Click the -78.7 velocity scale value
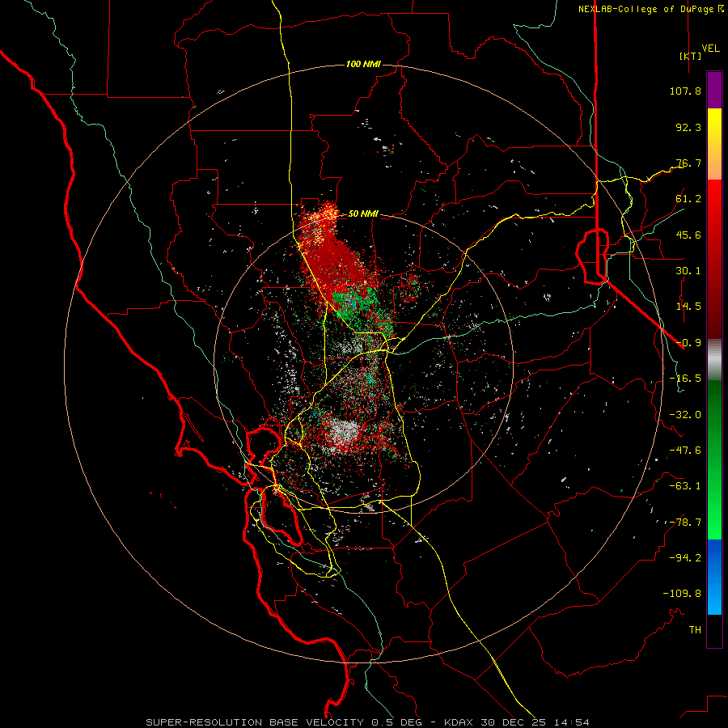Image resolution: width=728 pixels, height=728 pixels. pos(685,523)
